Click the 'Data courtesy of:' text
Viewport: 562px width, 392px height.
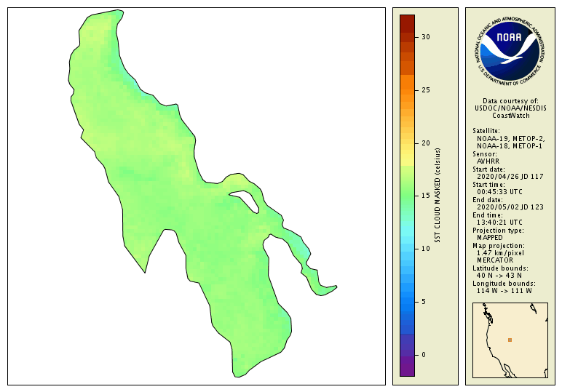(510, 101)
